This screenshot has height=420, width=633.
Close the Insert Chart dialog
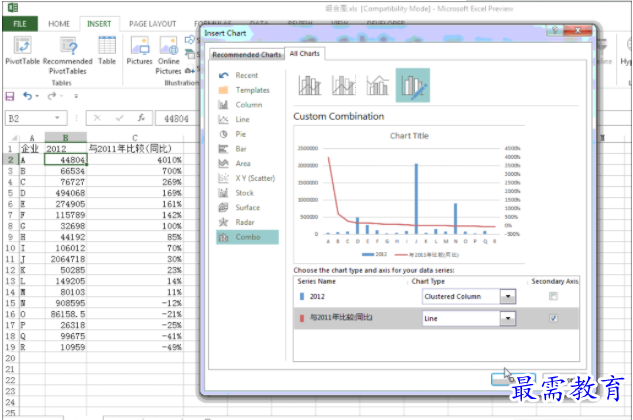pos(578,30)
